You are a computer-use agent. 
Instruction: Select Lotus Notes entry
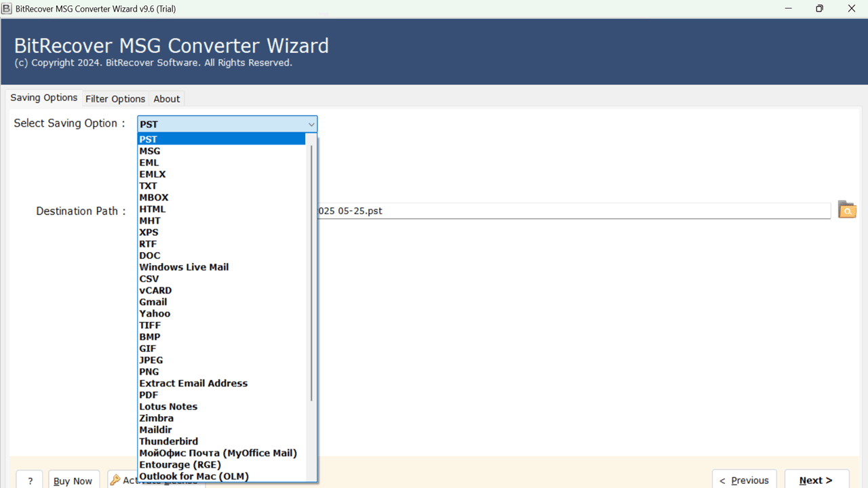coord(222,407)
